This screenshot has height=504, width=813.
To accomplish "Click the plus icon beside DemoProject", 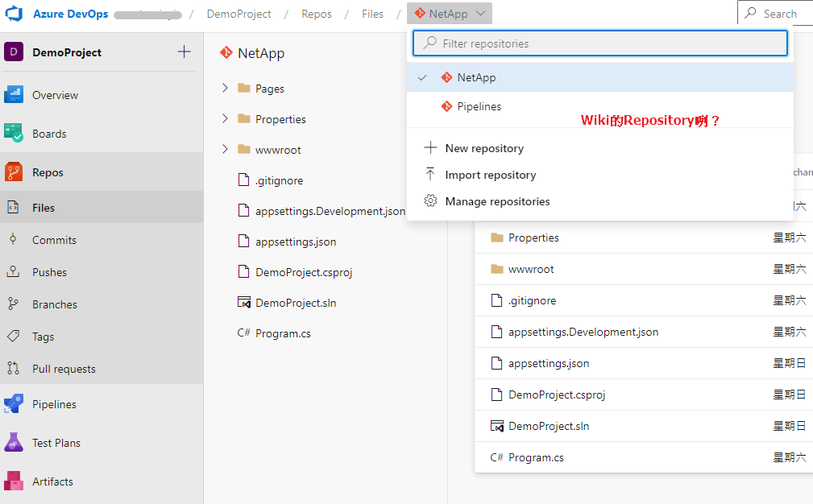I will tap(184, 52).
